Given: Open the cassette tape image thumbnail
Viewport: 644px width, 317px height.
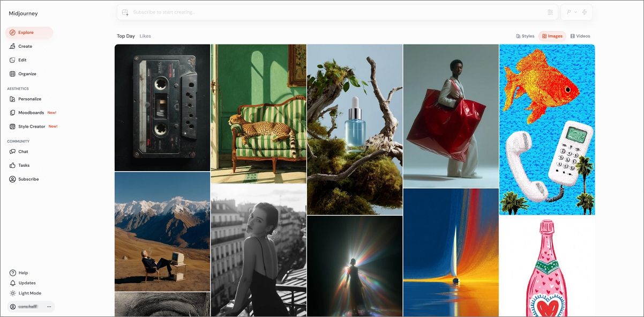Looking at the screenshot, I should [162, 107].
